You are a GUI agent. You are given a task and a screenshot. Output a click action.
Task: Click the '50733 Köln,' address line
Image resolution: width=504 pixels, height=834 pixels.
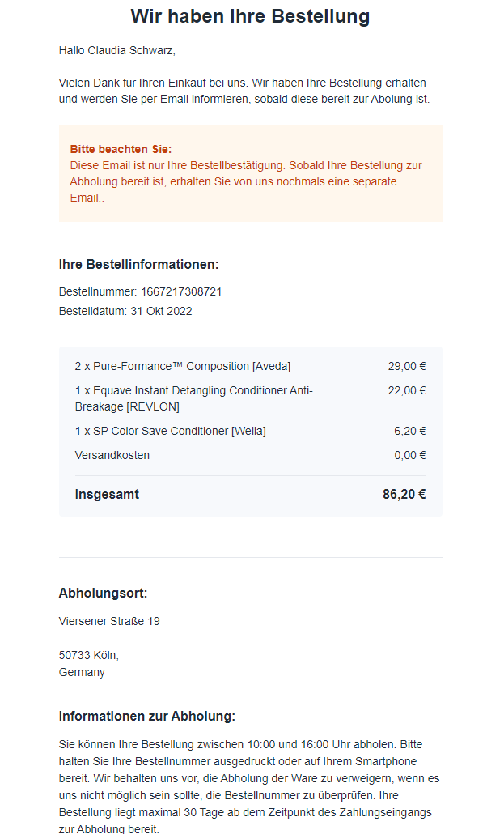[89, 655]
